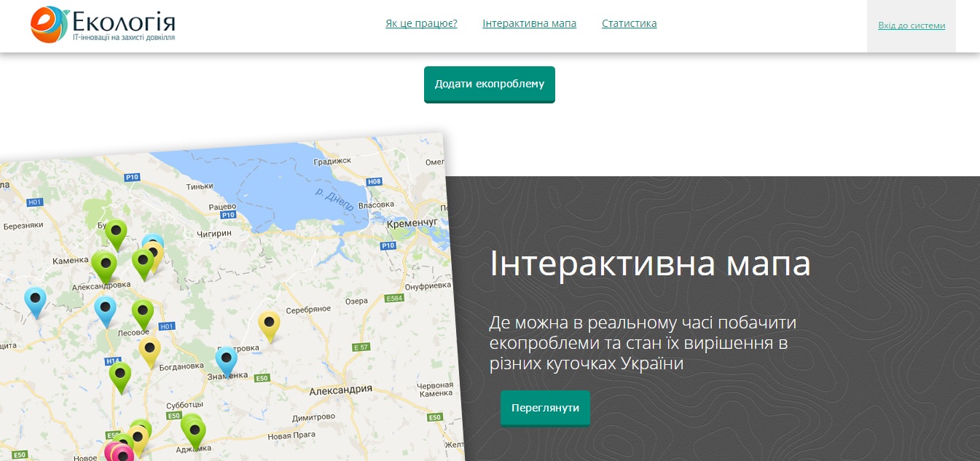
Task: Go to 'Інтерактивна мапа' in the top navigation
Action: [529, 23]
